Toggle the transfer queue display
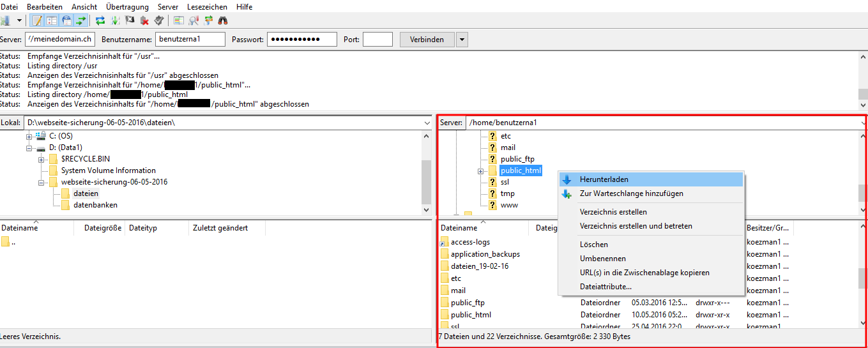Image resolution: width=868 pixels, height=348 pixels. tap(80, 20)
